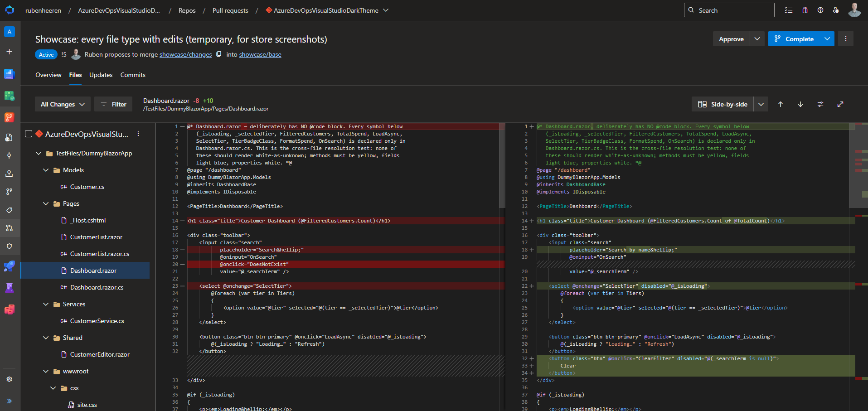This screenshot has width=868, height=411.
Task: Collapse the wwwroot folder
Action: [x=46, y=371]
